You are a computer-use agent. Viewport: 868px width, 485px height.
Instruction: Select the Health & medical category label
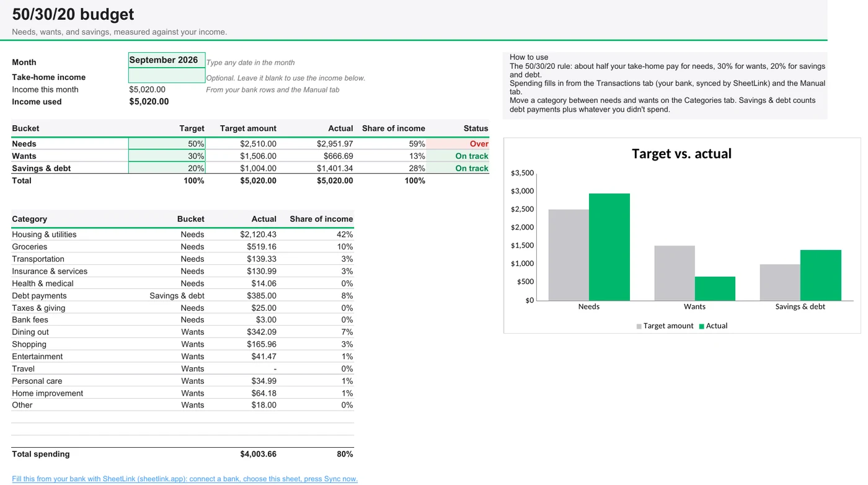coord(43,283)
